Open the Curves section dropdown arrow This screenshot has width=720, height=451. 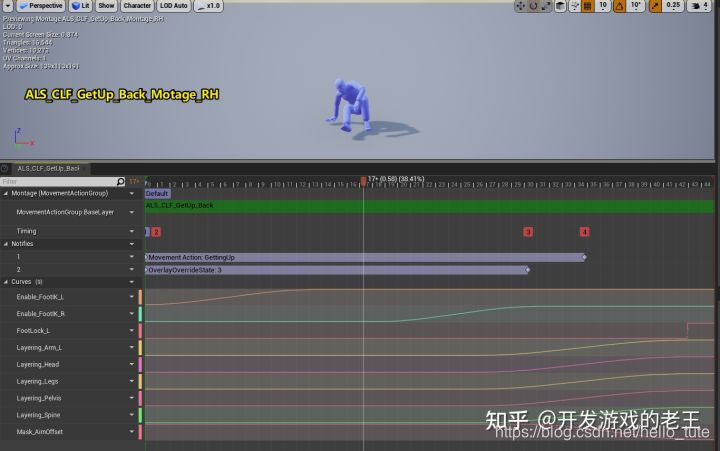coord(132,282)
